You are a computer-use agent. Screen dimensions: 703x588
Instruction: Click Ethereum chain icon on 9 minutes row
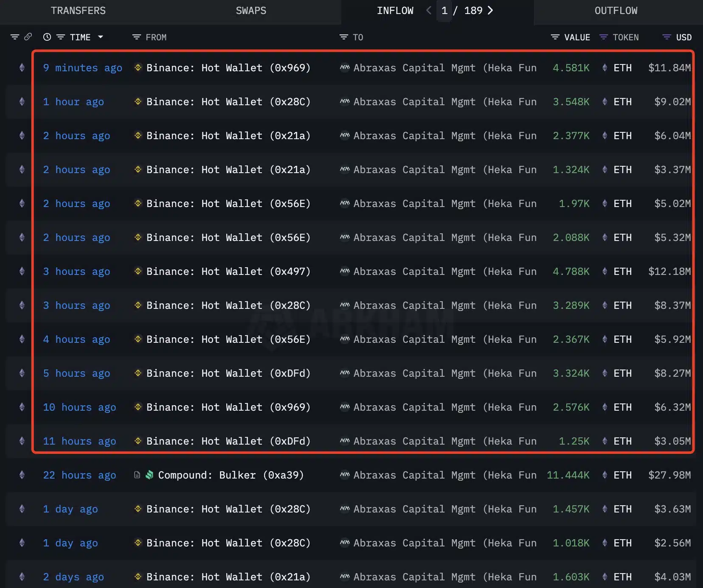pos(22,68)
